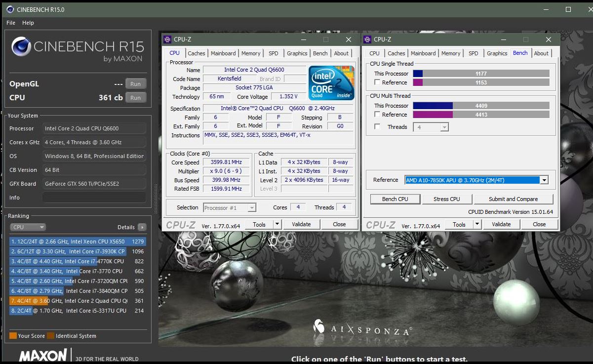Image resolution: width=593 pixels, height=364 pixels.
Task: Click the Intel Core 2 Quad logo badge
Action: coord(332,82)
